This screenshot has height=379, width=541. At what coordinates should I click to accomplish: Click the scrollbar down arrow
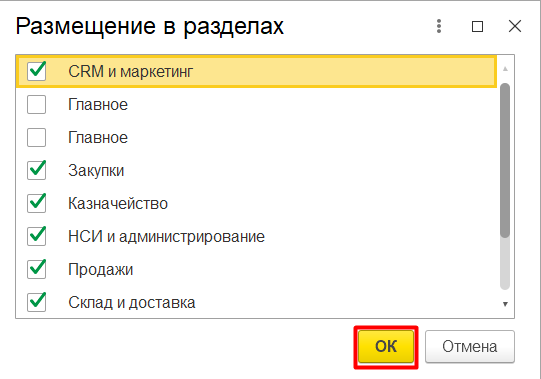tap(505, 304)
